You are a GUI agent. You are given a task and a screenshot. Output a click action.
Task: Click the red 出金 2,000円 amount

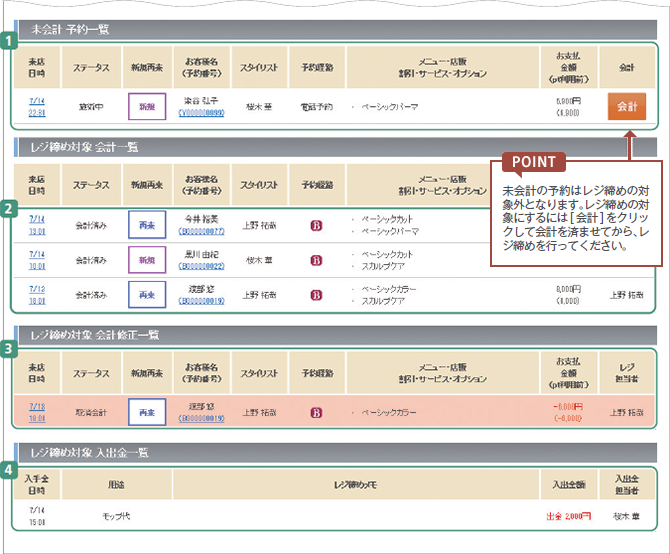tap(567, 517)
